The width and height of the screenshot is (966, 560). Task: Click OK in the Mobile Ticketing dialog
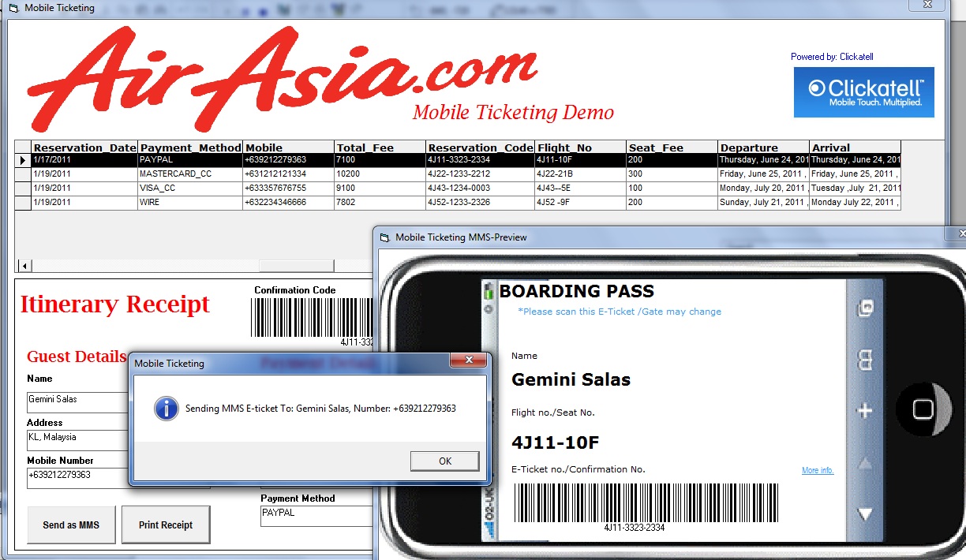pos(444,461)
